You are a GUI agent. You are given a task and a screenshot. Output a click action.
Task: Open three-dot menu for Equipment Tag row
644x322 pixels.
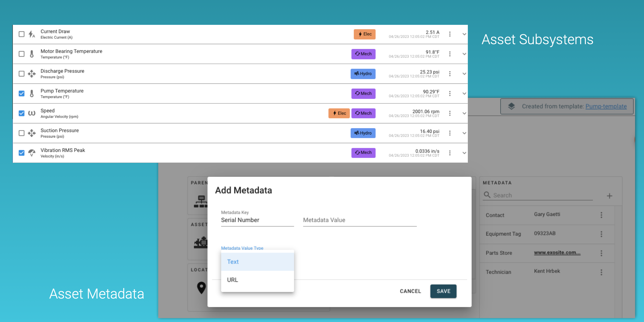(601, 234)
